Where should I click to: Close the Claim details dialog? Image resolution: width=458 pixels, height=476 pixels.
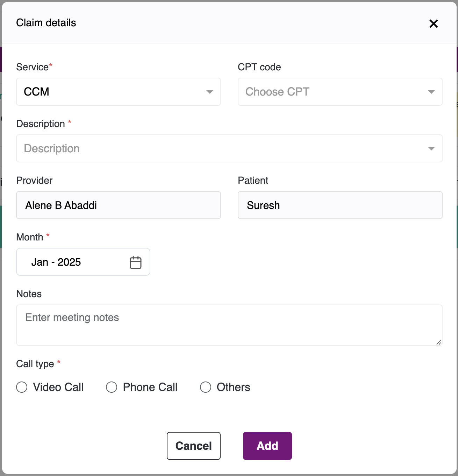(434, 23)
